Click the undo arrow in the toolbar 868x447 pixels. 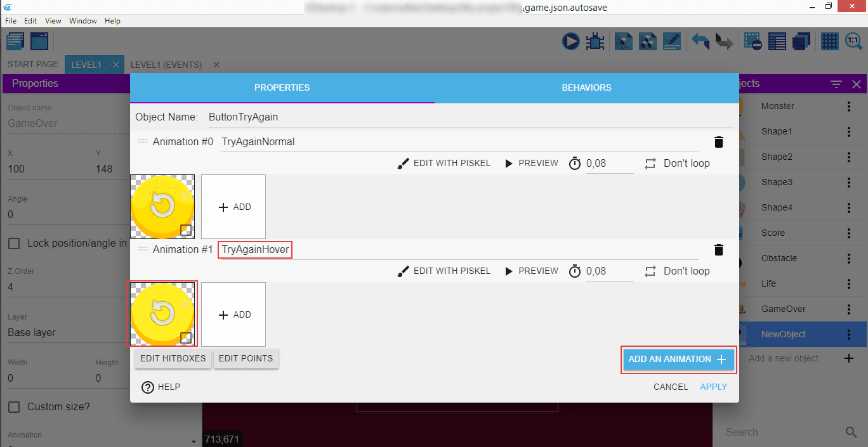click(x=700, y=42)
